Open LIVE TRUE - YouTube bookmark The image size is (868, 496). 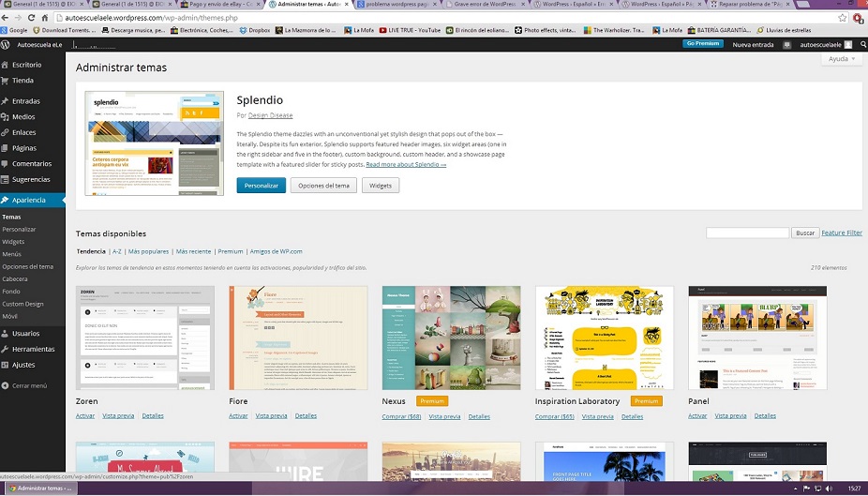411,30
